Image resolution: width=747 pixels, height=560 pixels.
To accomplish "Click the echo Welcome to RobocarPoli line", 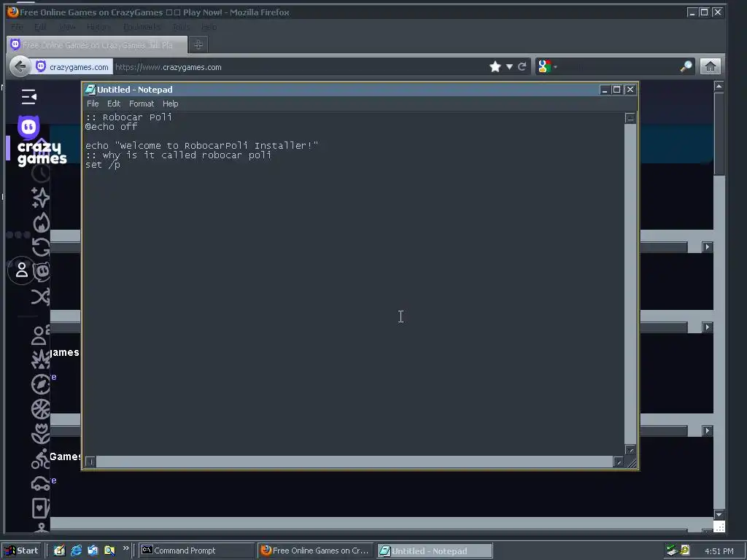I will (x=201, y=146).
